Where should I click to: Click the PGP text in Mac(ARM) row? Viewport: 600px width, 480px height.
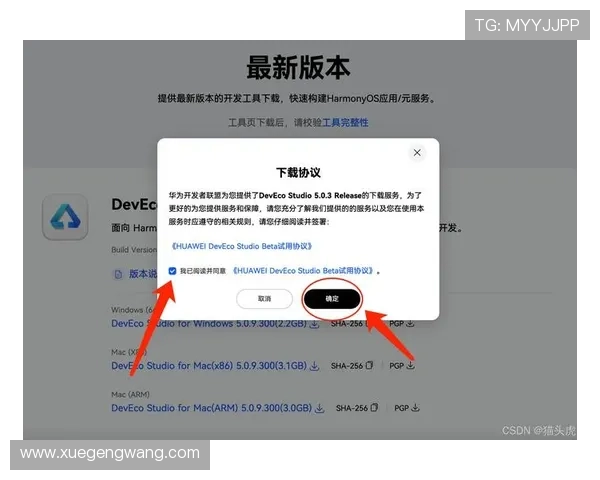click(401, 408)
